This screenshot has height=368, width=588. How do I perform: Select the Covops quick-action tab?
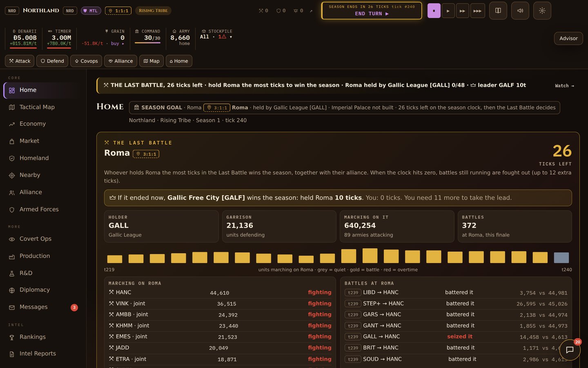click(x=86, y=61)
